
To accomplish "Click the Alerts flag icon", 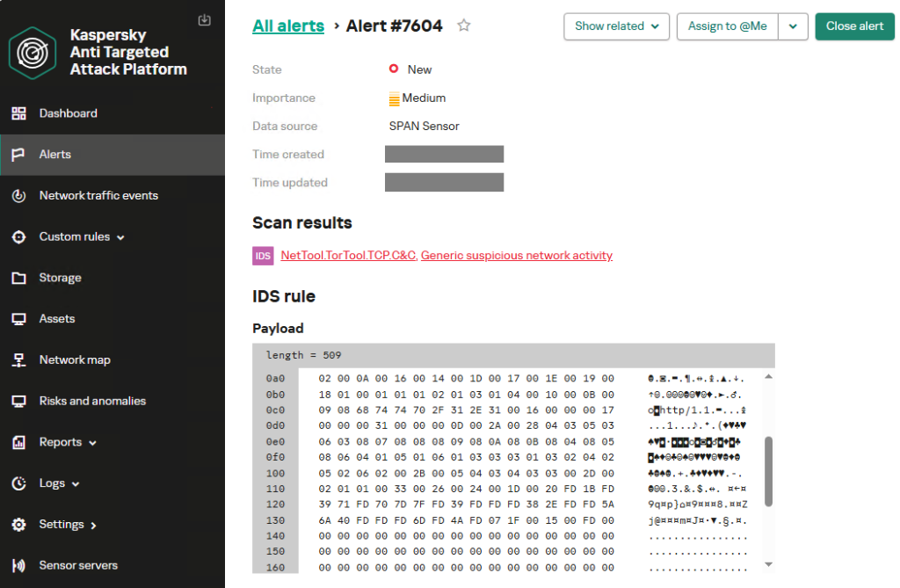I will (x=18, y=155).
